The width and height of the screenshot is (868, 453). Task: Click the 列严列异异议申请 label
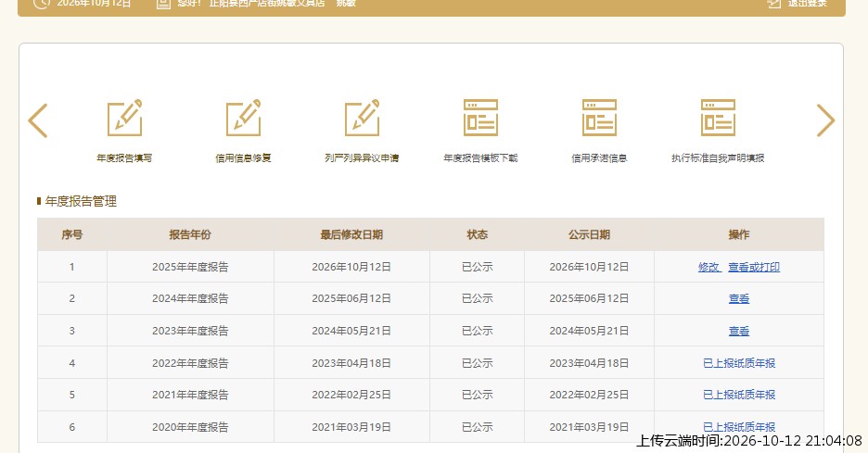(362, 158)
